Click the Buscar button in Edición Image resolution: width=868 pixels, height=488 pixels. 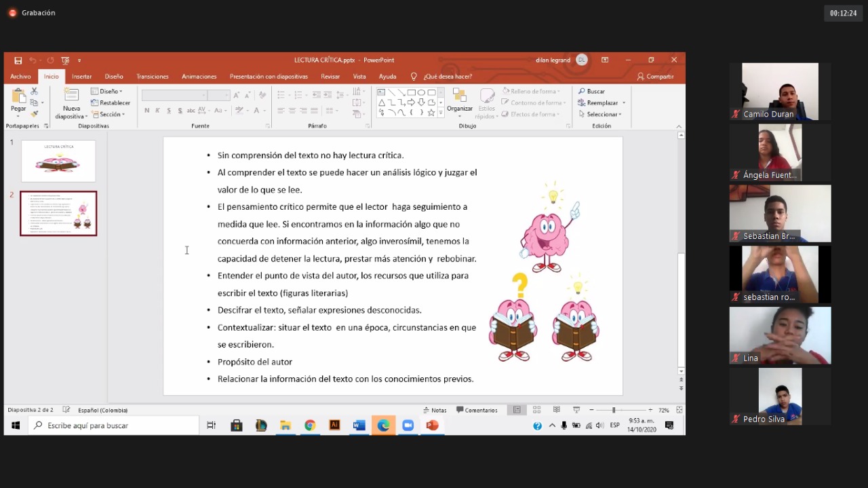[x=591, y=91]
